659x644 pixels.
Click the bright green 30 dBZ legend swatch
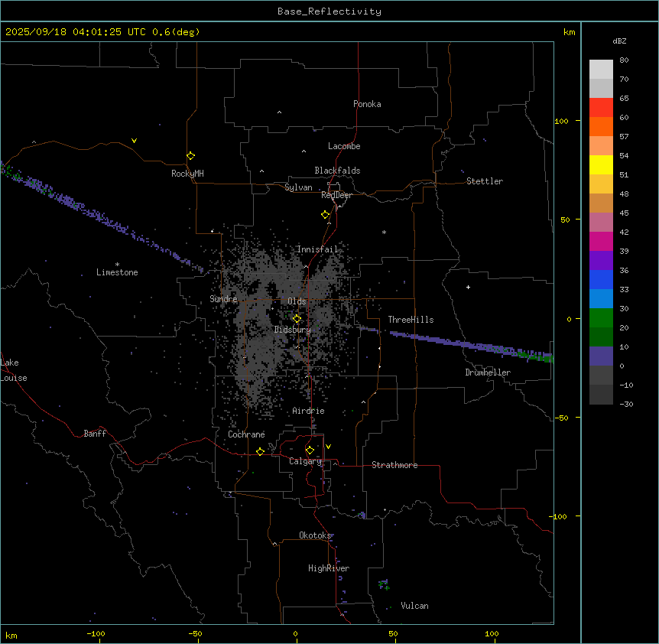[x=601, y=317]
